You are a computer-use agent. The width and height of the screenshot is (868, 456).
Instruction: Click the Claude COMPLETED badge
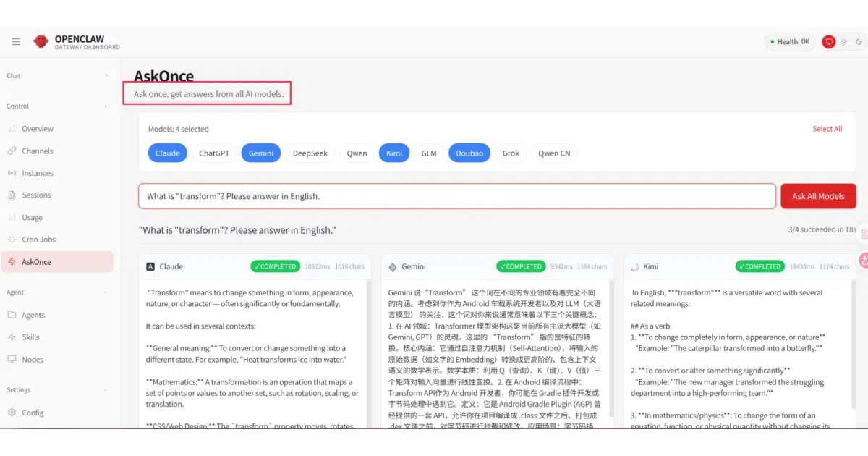point(276,266)
